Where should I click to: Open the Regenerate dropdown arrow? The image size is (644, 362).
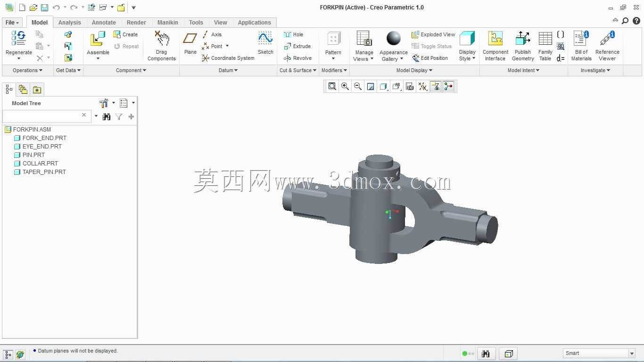click(x=19, y=58)
